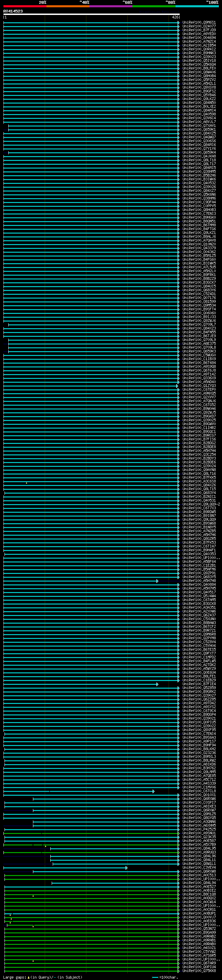Open hit UniRef100_O24077
Screen dimensions: 222x980
pyautogui.click(x=199, y=27)
